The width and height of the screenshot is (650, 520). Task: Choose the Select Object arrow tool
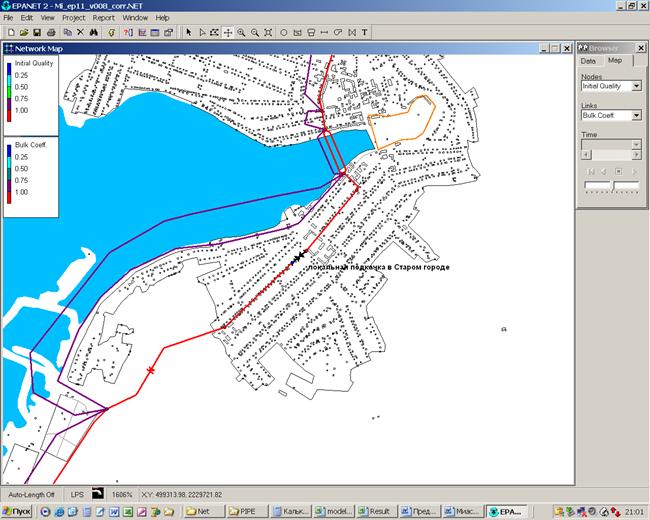coord(188,32)
